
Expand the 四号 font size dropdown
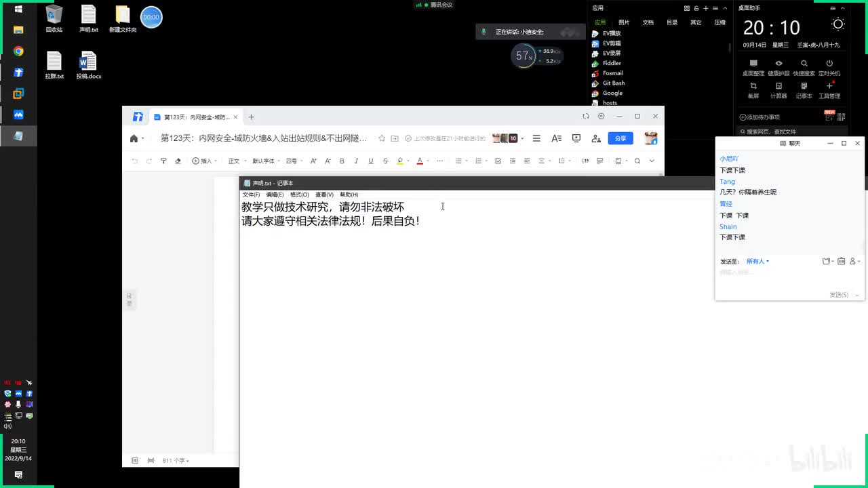tap(293, 161)
